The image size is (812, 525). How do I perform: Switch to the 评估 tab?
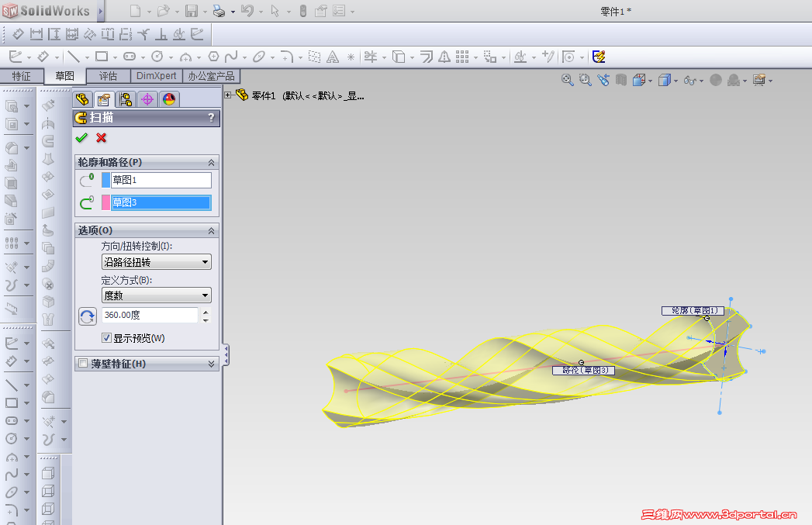(108, 76)
